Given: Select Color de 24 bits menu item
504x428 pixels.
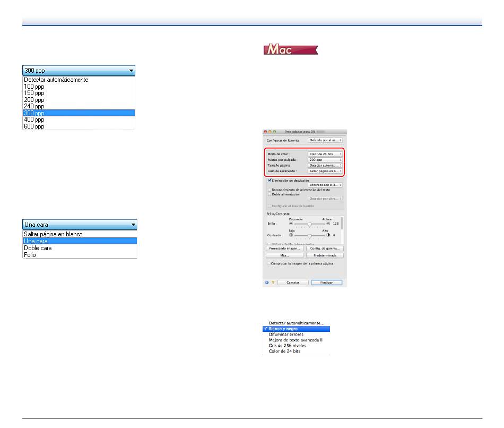Looking at the screenshot, I should pos(297,351).
